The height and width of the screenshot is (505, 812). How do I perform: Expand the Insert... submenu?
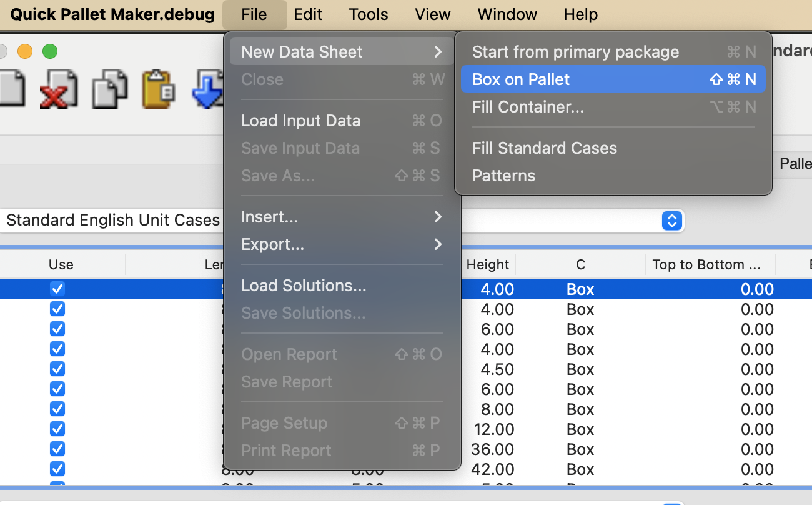coord(342,217)
